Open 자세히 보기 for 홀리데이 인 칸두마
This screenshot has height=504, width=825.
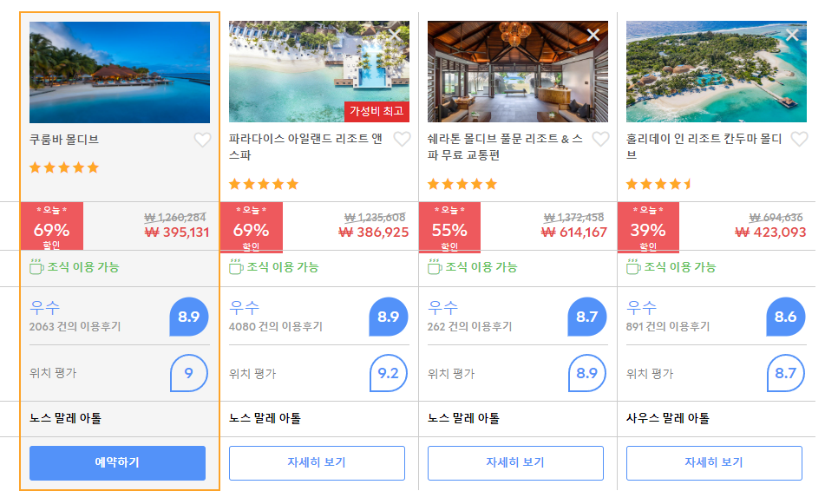[714, 463]
